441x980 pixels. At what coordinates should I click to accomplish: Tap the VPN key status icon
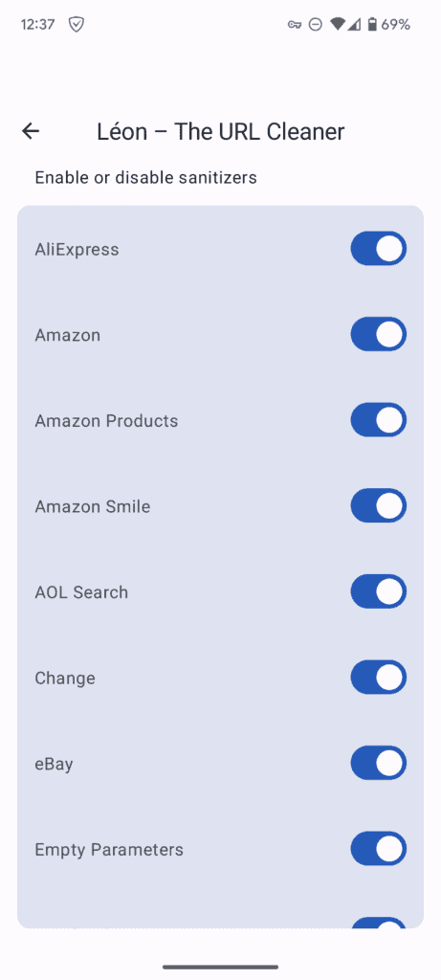coord(295,24)
